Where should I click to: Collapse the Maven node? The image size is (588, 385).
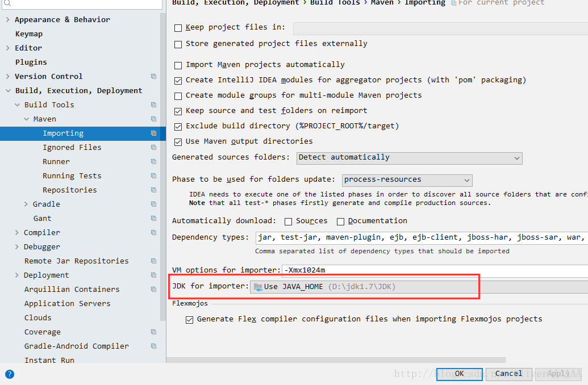[26, 119]
